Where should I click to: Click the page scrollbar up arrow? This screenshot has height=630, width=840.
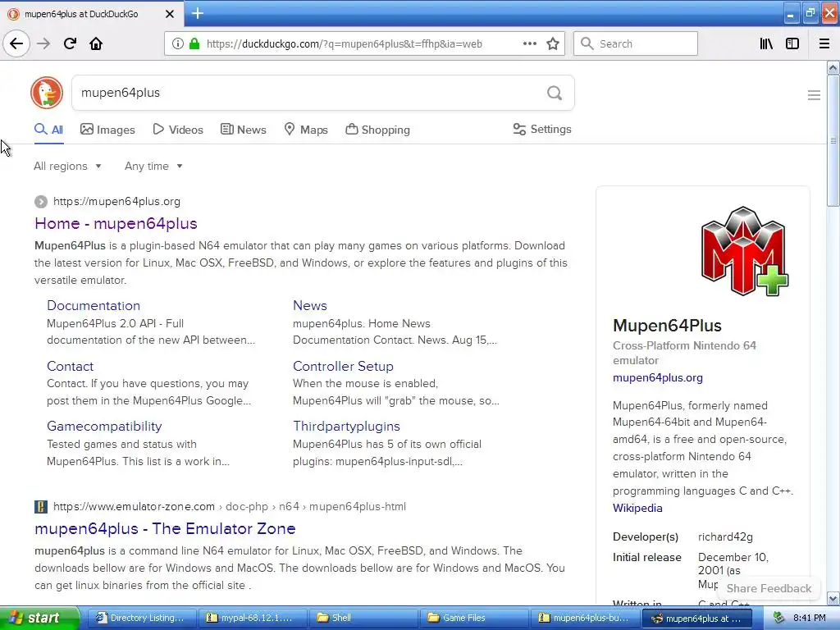point(833,67)
